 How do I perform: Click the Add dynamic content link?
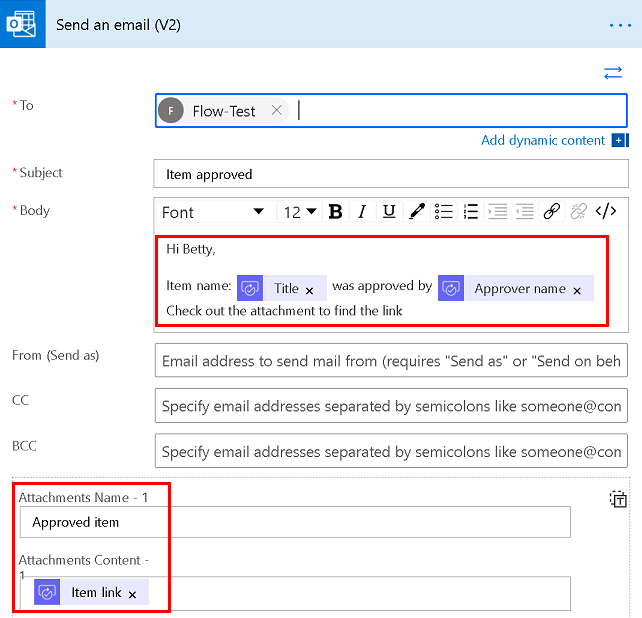click(x=543, y=140)
